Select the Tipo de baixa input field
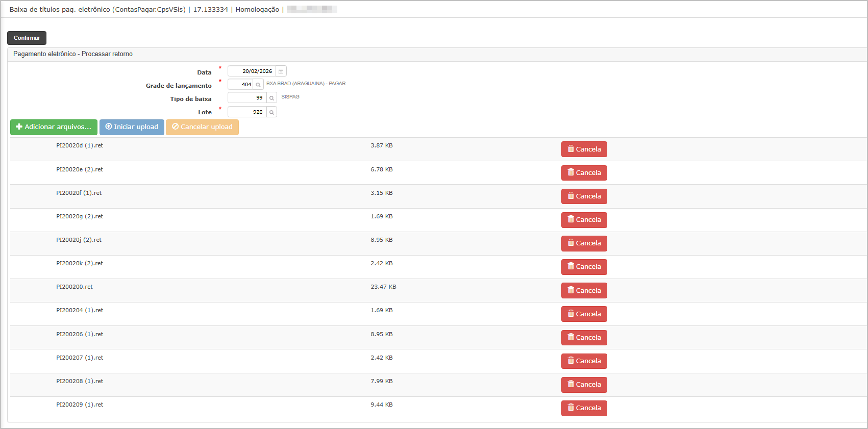The width and height of the screenshot is (868, 429). coord(247,98)
